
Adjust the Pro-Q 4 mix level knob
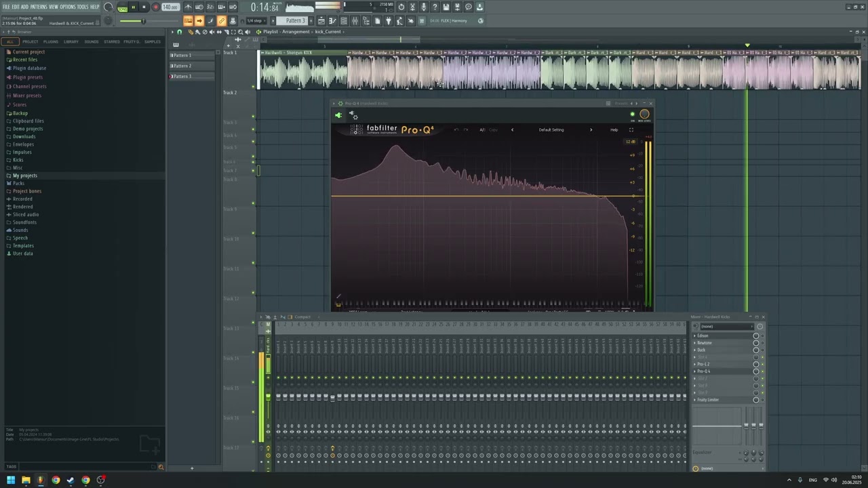click(x=644, y=114)
